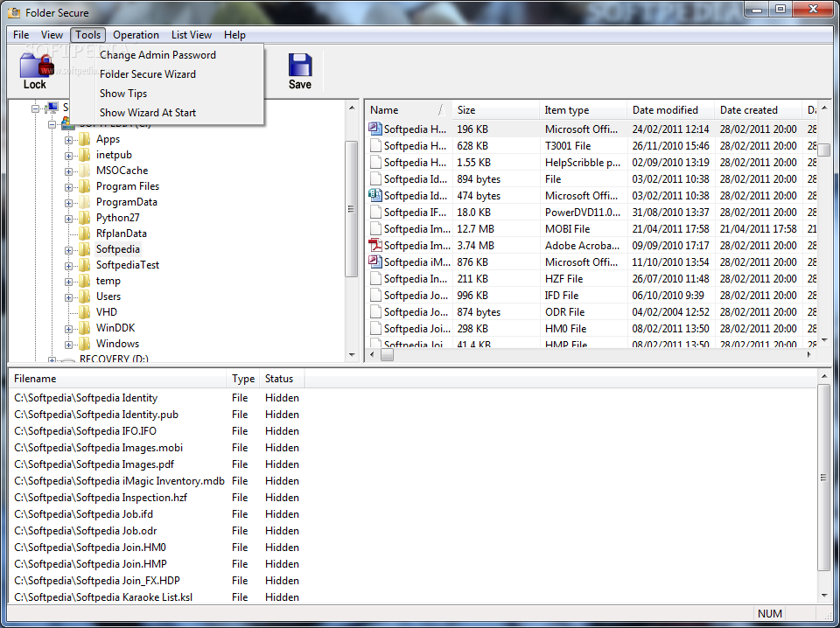Expand the Softpedia folder node
The height and width of the screenshot is (628, 840).
coord(68,250)
